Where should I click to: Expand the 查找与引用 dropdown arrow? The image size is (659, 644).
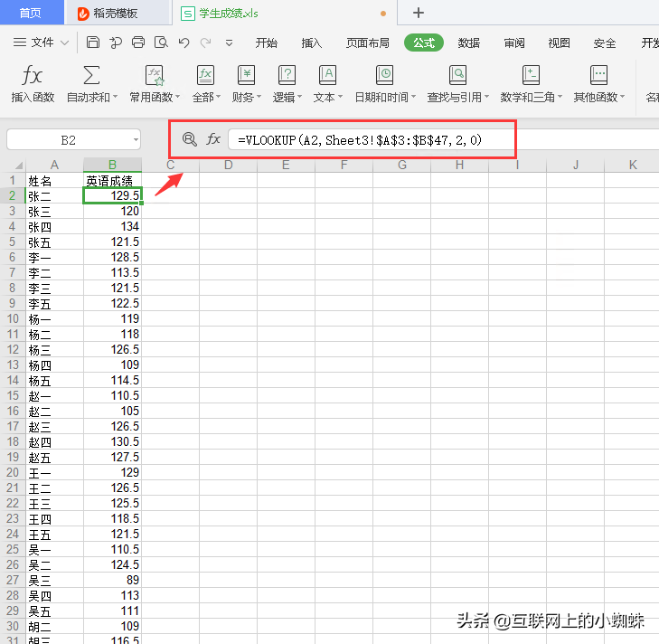coord(486,97)
